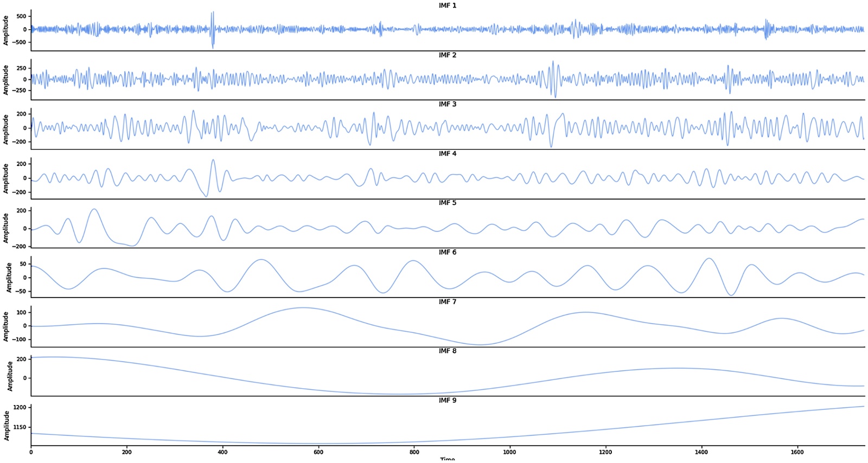868x463 pixels.
Task: Click the 400 tick on the time axis
Action: [x=222, y=452]
